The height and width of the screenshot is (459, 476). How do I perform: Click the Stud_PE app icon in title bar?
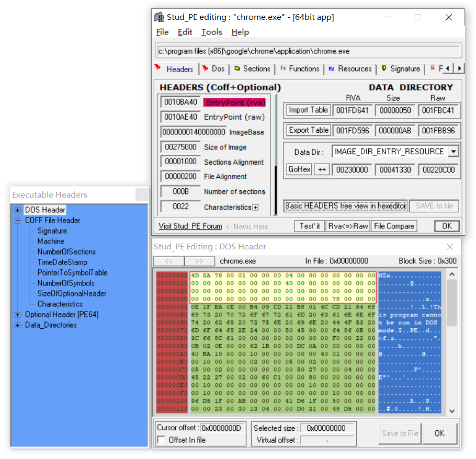tap(159, 17)
